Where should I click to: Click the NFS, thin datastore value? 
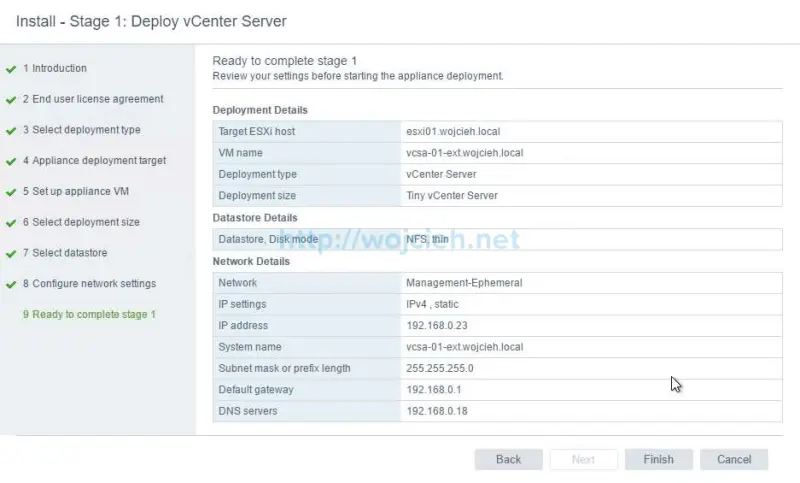(x=427, y=239)
